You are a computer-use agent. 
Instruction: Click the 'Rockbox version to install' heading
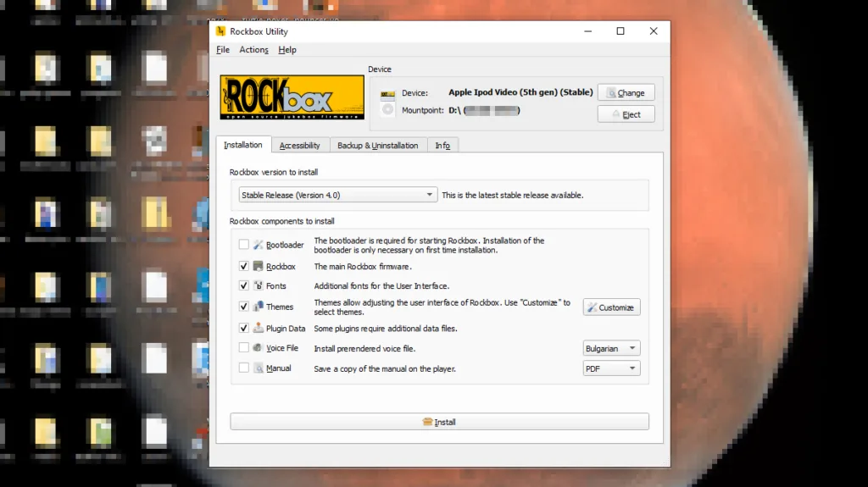tap(274, 172)
